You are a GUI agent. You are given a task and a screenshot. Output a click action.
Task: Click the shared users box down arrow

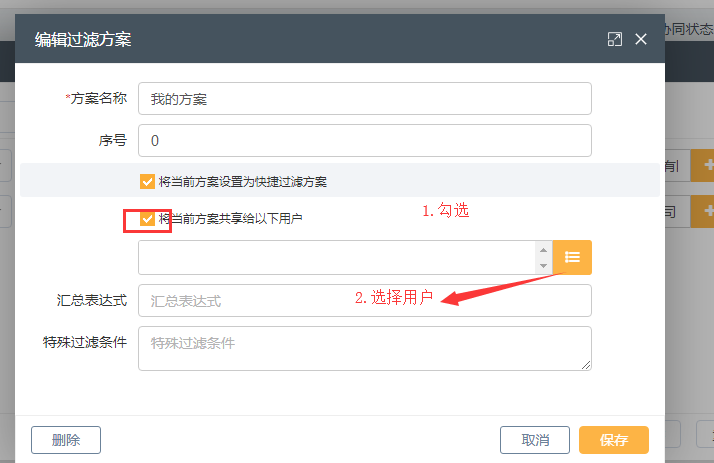click(x=543, y=265)
